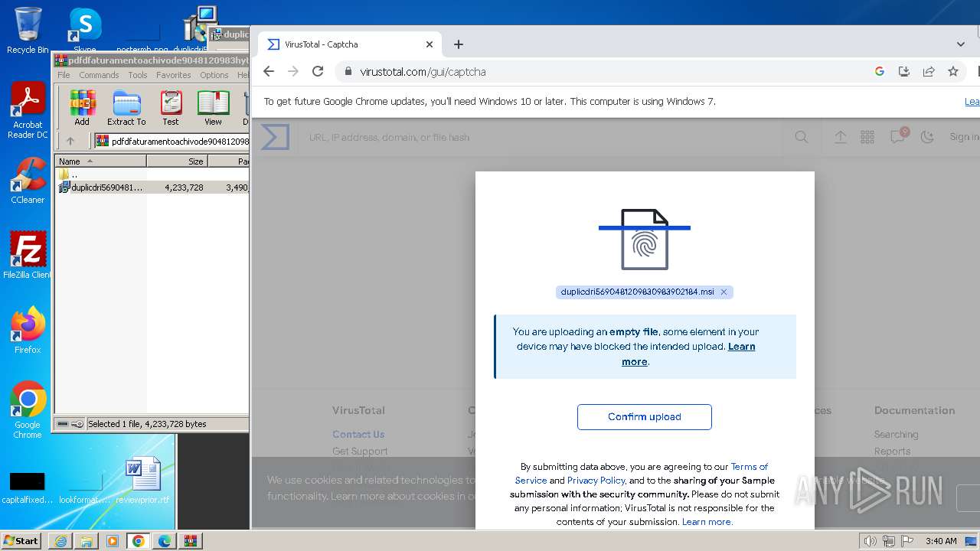Bookmark this page with star icon

[x=953, y=71]
